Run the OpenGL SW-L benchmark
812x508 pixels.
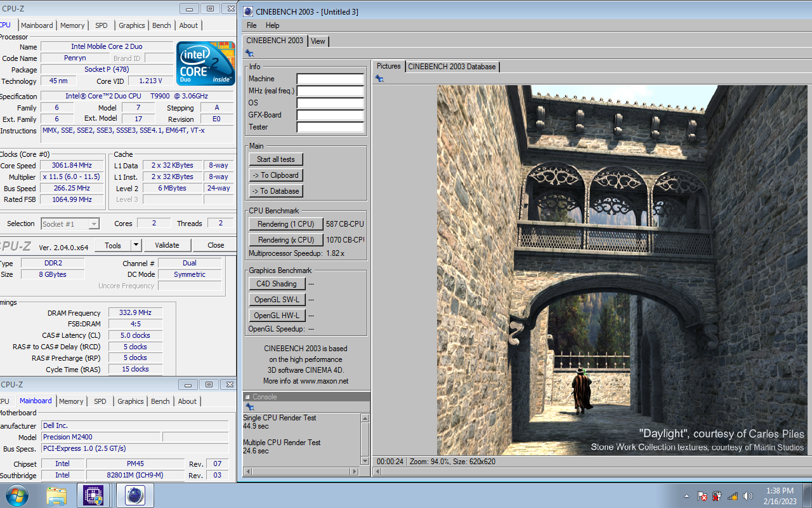(277, 300)
